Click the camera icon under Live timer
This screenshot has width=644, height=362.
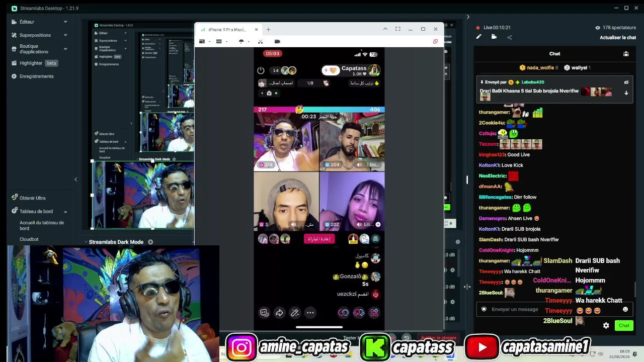click(494, 37)
